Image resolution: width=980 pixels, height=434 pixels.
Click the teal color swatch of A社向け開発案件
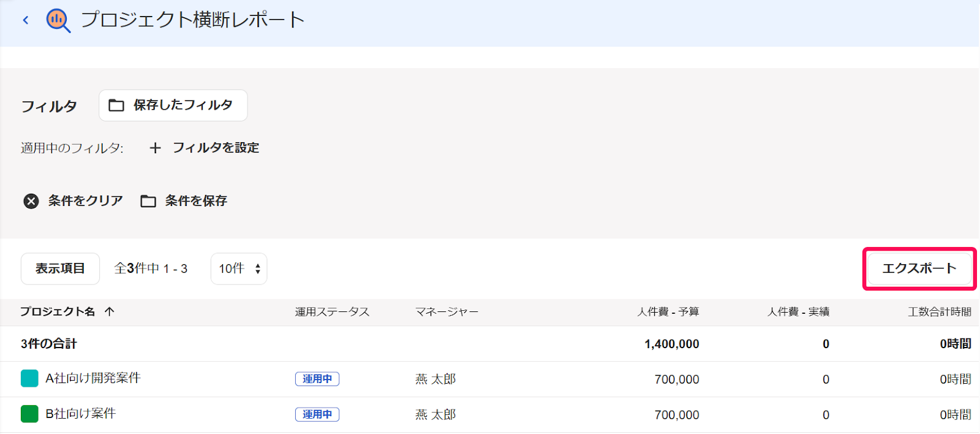[x=29, y=378]
